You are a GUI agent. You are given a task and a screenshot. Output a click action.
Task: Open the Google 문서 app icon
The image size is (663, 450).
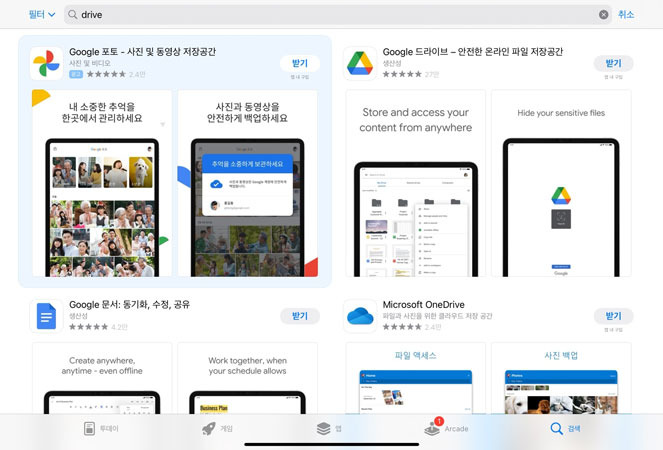pyautogui.click(x=47, y=316)
